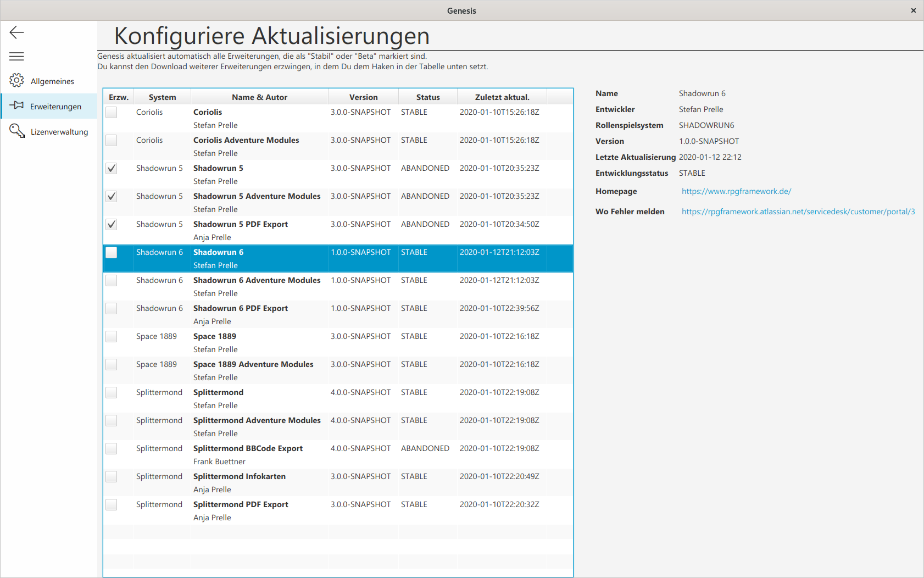Check the selected Shadowrun 6 checkbox
This screenshot has height=578, width=924.
(x=112, y=252)
